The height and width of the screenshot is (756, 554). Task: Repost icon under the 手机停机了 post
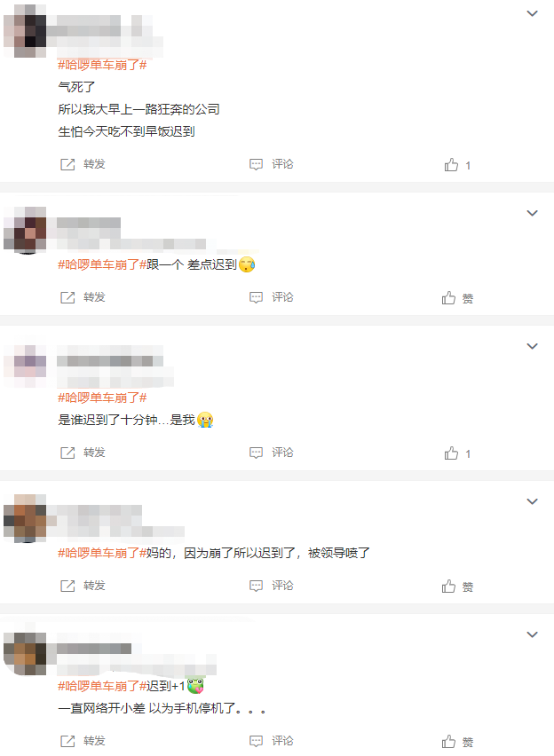pyautogui.click(x=67, y=741)
